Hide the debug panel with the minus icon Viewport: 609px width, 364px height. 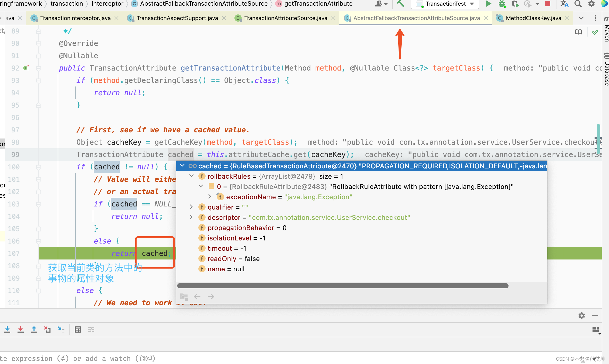click(595, 316)
